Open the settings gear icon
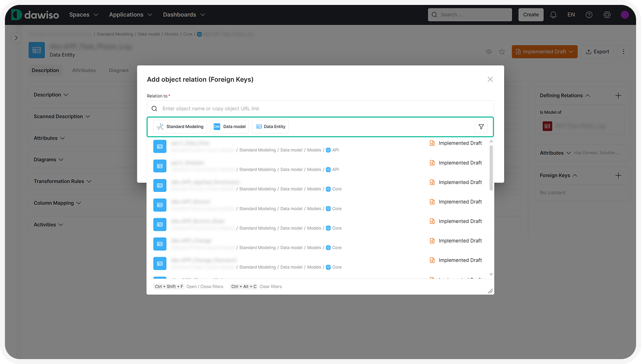Screen dimensions: 641x364 click(x=607, y=15)
